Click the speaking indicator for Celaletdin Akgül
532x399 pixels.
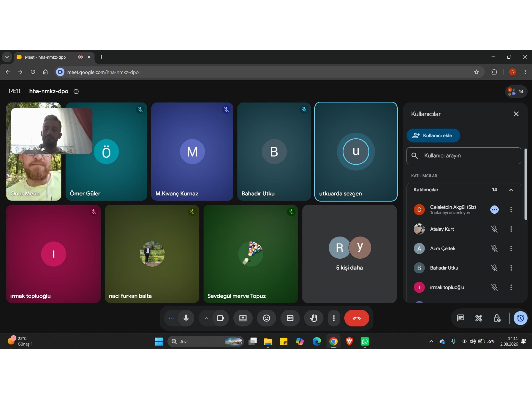click(x=494, y=210)
